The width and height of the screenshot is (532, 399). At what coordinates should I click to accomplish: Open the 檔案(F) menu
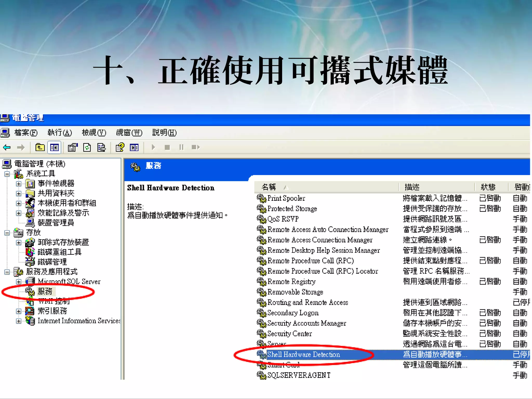[26, 132]
